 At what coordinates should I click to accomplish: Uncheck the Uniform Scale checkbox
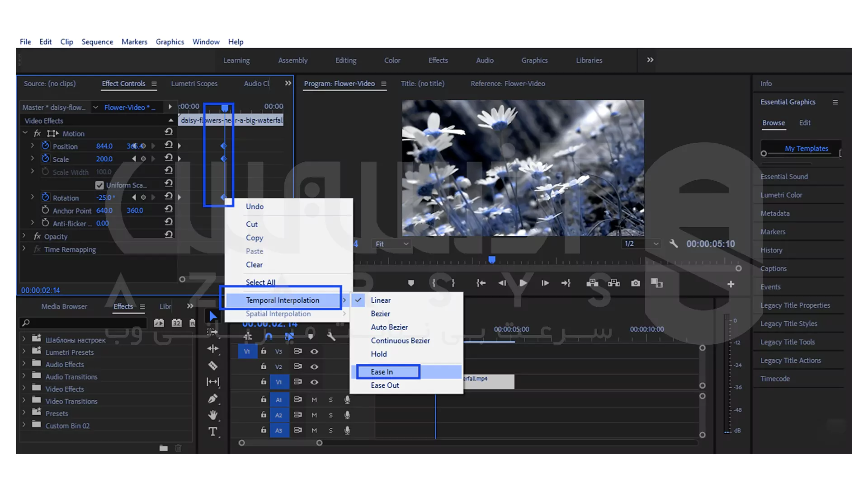coord(99,185)
